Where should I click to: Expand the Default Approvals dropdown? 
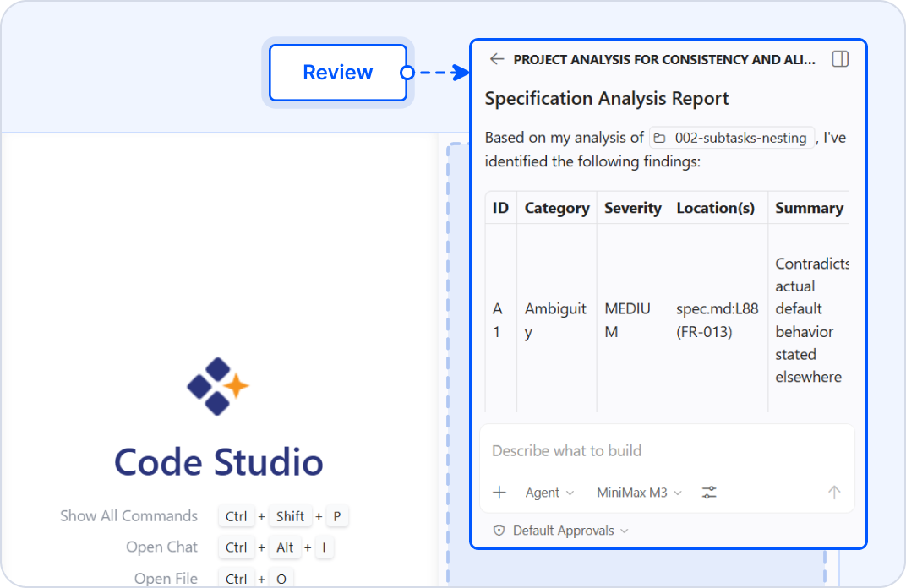(570, 531)
